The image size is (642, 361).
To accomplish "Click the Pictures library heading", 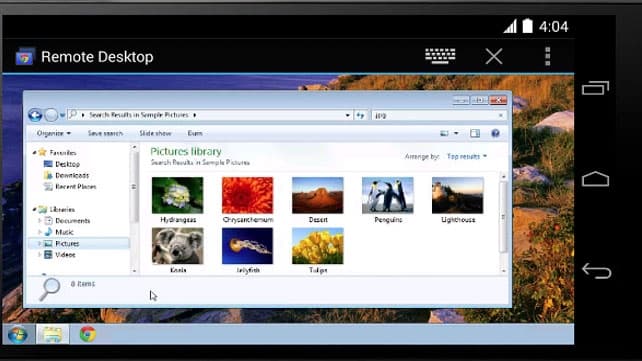I will (186, 151).
